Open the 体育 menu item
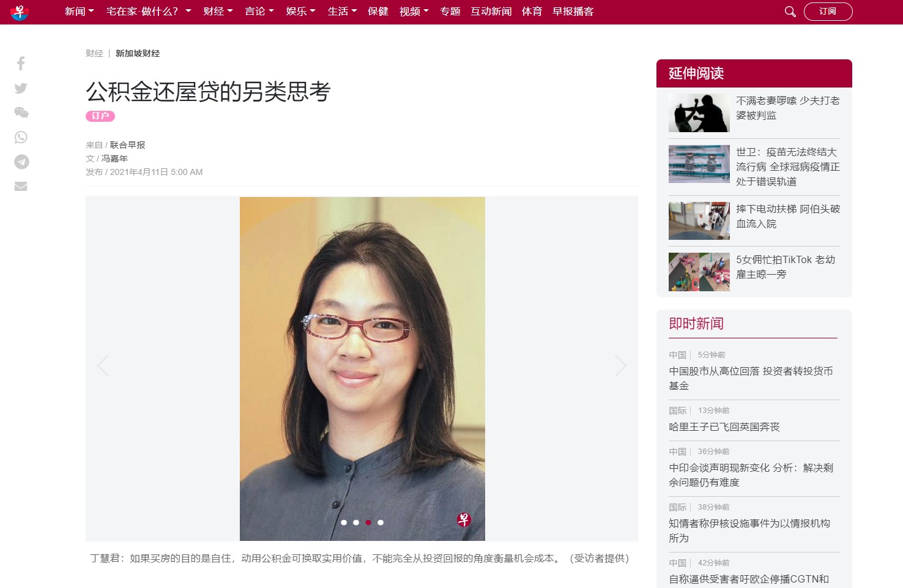The width and height of the screenshot is (903, 588). 532,12
